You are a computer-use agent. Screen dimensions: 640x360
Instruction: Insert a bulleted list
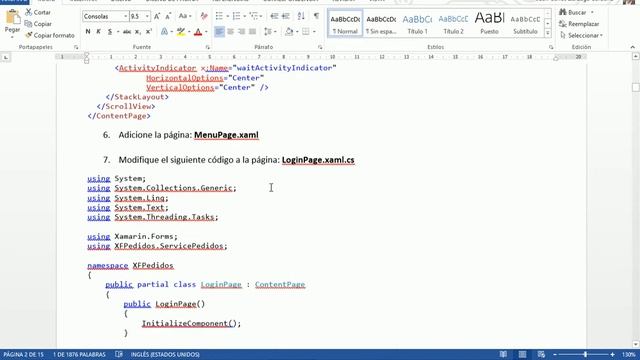point(219,16)
